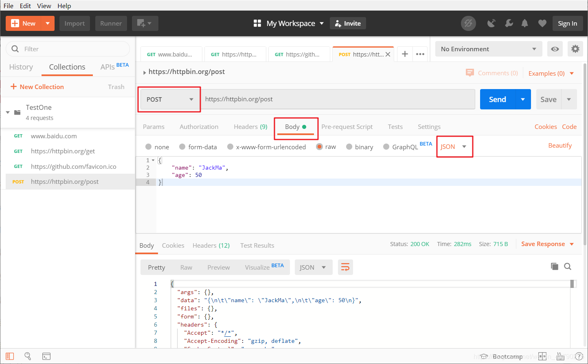Open the Examples (0) dropdown
The image size is (588, 364).
point(551,73)
